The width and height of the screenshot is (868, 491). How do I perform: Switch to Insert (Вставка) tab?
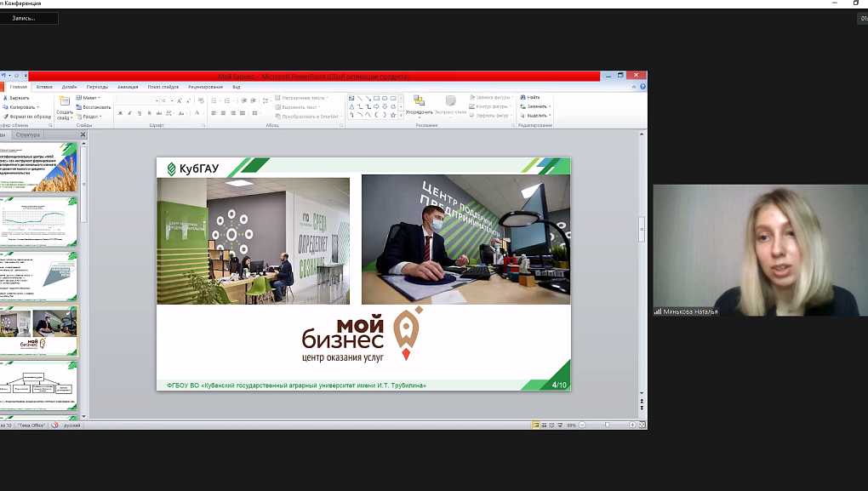(x=44, y=87)
